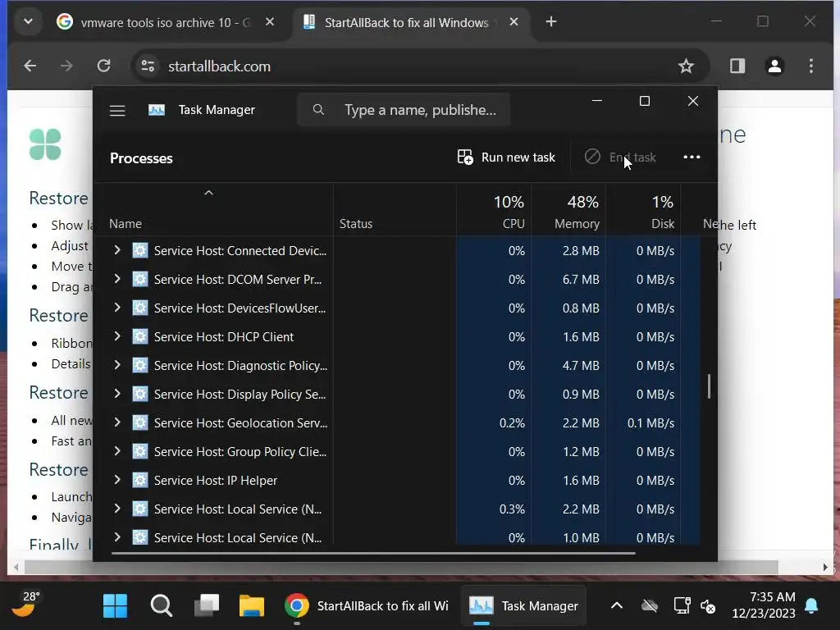Open the clock showing 7:35 AM
This screenshot has height=630, width=840.
pyautogui.click(x=764, y=605)
